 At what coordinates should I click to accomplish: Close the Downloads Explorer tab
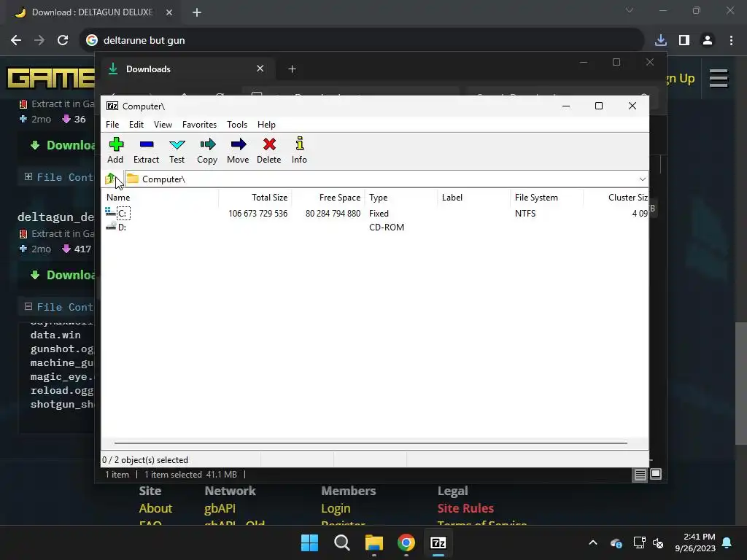click(x=260, y=69)
